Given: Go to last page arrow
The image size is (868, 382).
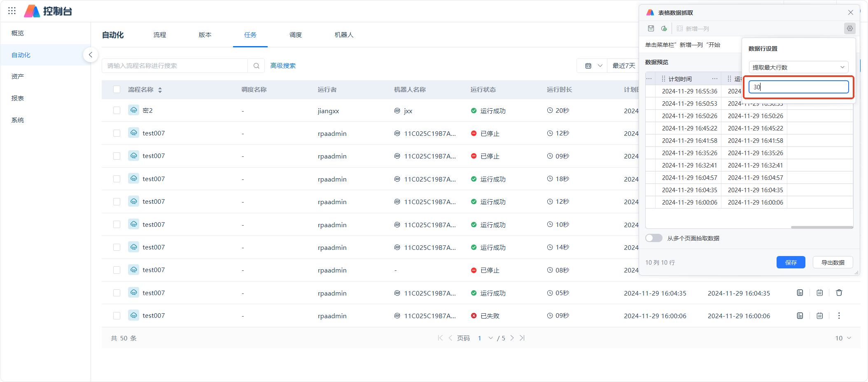Looking at the screenshot, I should tap(522, 338).
